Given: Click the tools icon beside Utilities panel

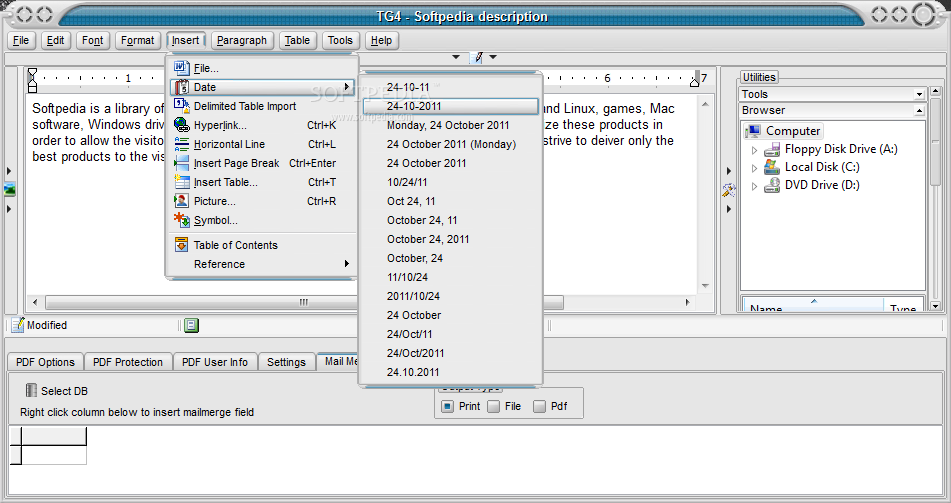Looking at the screenshot, I should coord(728,191).
